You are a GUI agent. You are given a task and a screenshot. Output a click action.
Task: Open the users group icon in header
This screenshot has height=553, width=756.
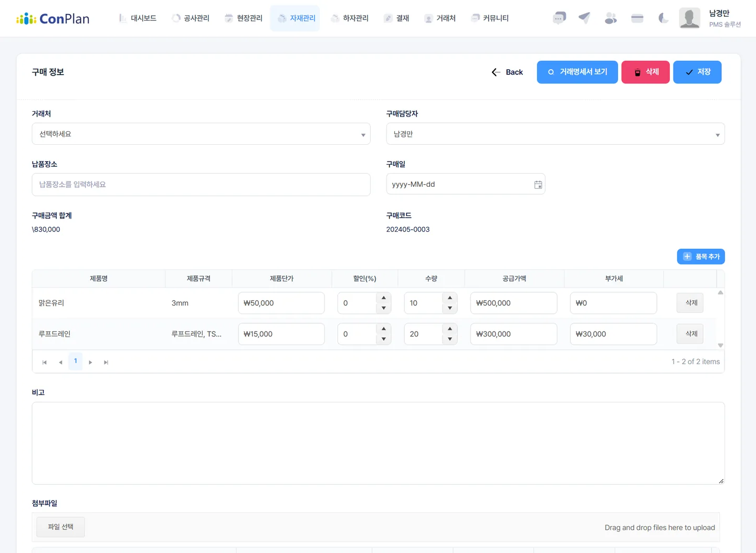611,18
